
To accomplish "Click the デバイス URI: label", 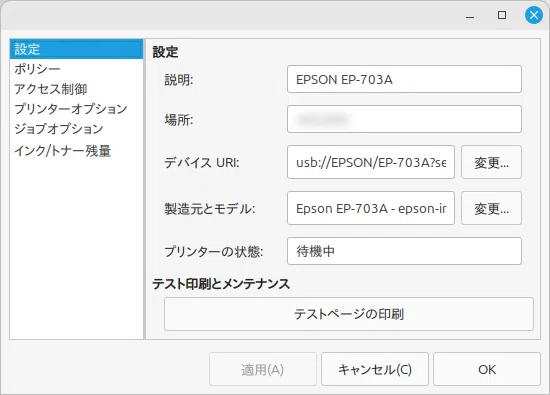I will click(202, 162).
